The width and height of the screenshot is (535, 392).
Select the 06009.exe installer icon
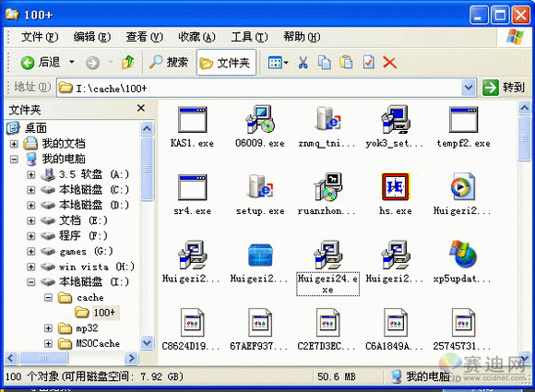point(260,119)
